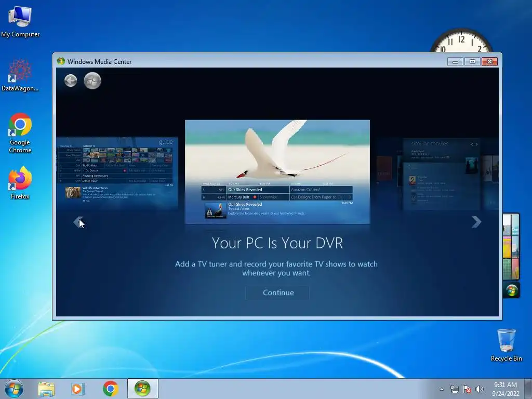Click 'Our Skies Revealed' guide entry

tap(258, 190)
